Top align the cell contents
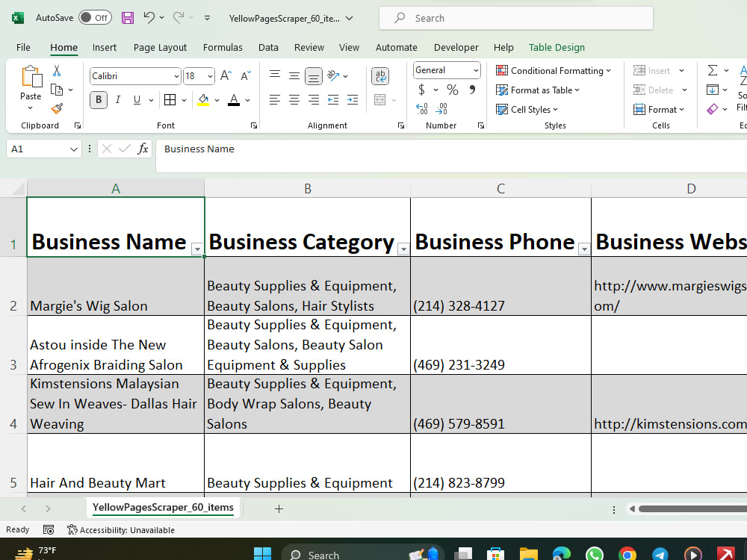Screen dimensions: 747x560 coord(274,75)
